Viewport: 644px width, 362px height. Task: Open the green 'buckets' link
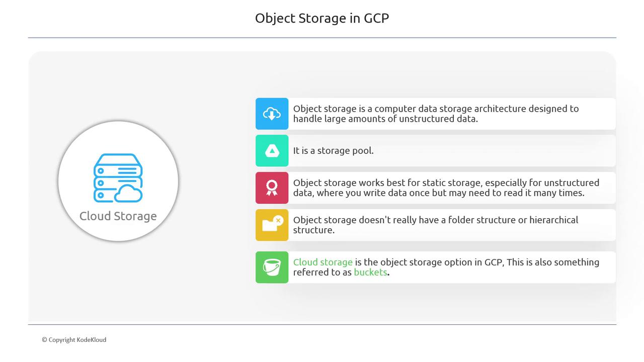coord(370,272)
